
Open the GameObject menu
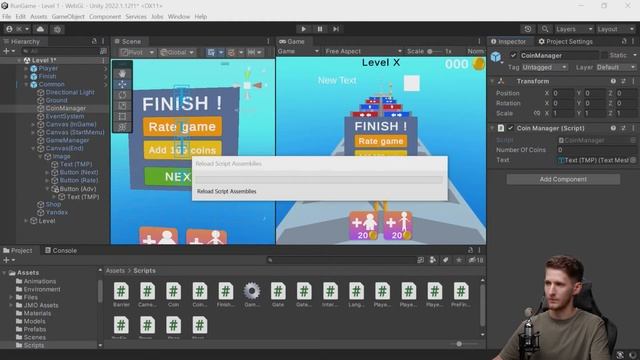click(x=68, y=17)
